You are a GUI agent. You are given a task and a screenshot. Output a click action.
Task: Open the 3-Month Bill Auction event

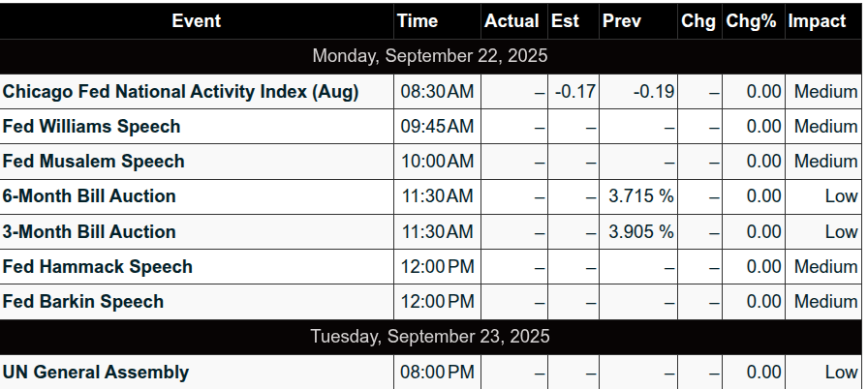[x=90, y=232]
